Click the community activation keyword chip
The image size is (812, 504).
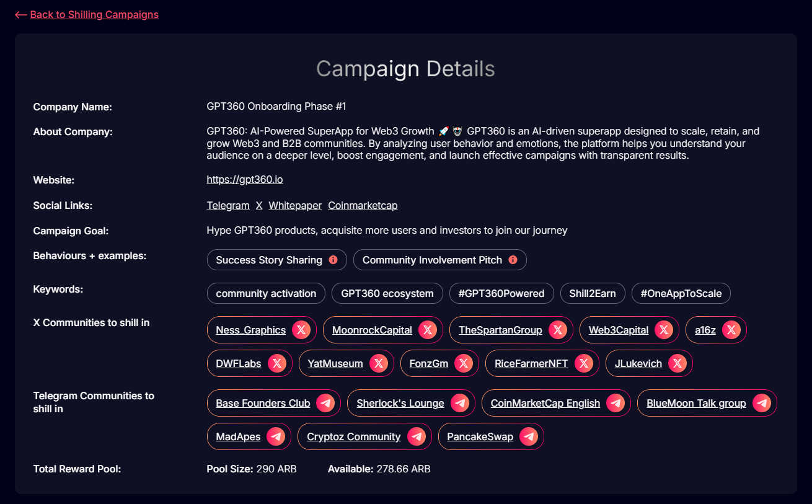click(x=266, y=293)
